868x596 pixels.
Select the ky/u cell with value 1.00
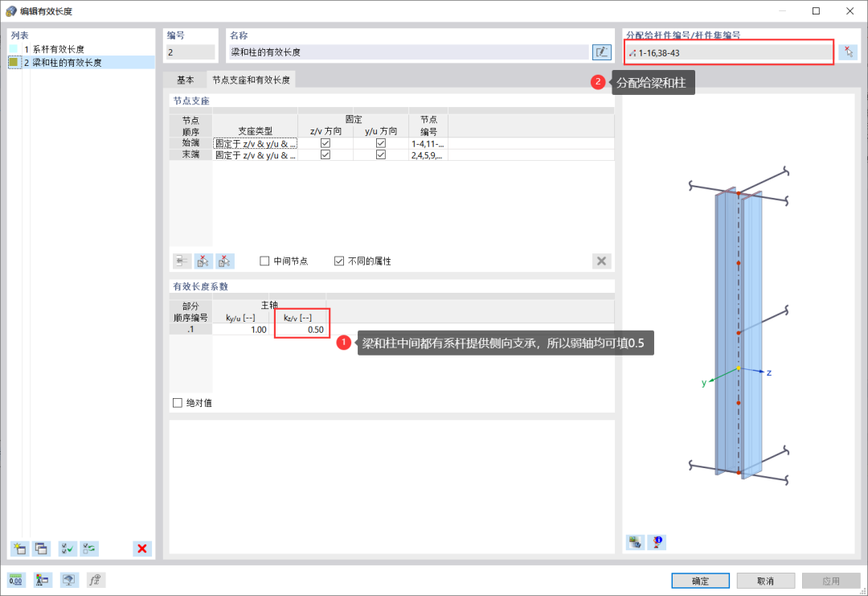[241, 330]
